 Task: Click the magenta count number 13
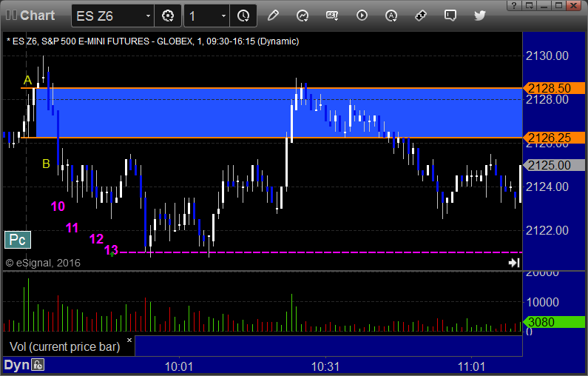[112, 249]
